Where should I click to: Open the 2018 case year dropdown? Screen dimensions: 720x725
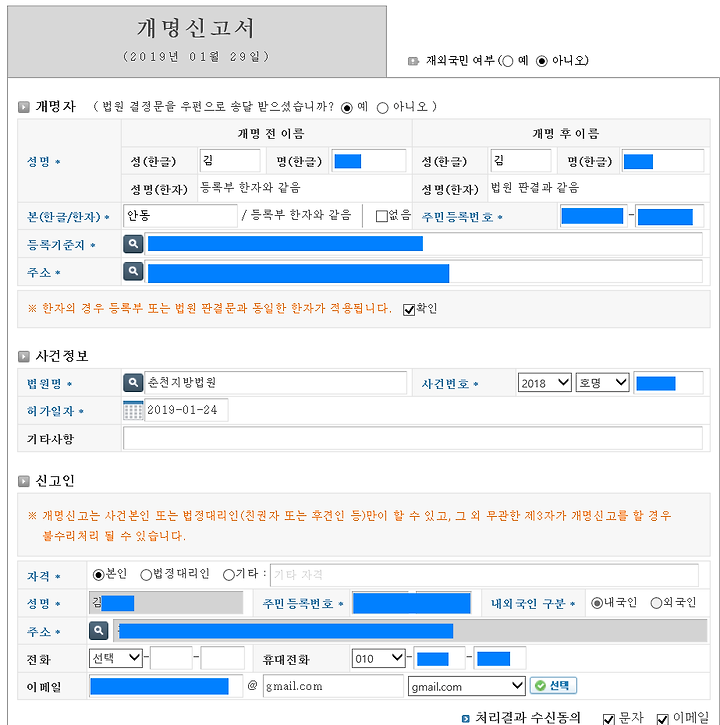pyautogui.click(x=545, y=383)
